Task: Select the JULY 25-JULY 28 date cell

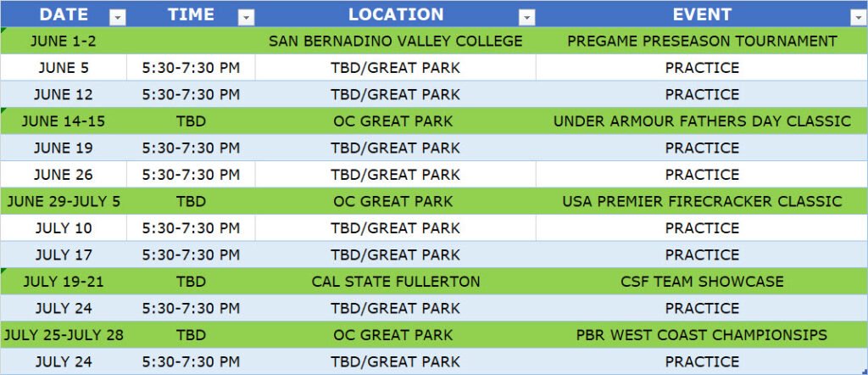Action: pyautogui.click(x=64, y=334)
